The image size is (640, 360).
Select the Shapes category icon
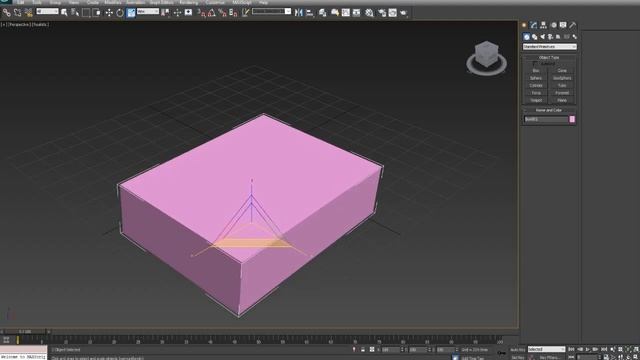[x=535, y=37]
